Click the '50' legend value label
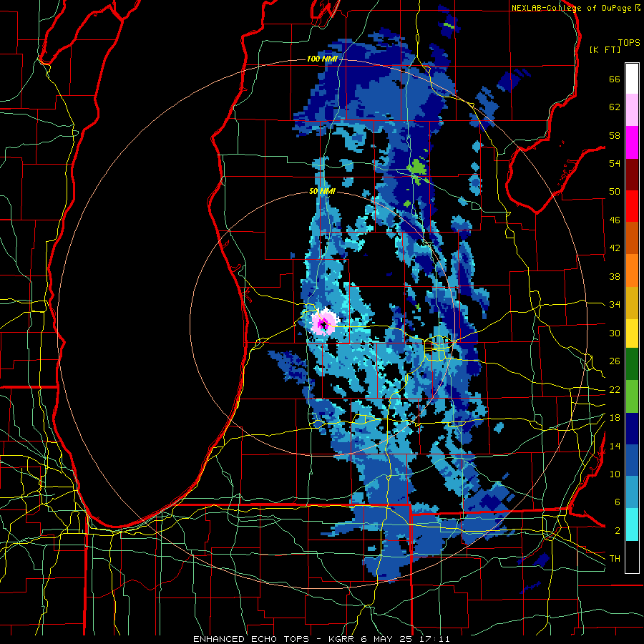The width and height of the screenshot is (644, 644). click(615, 192)
